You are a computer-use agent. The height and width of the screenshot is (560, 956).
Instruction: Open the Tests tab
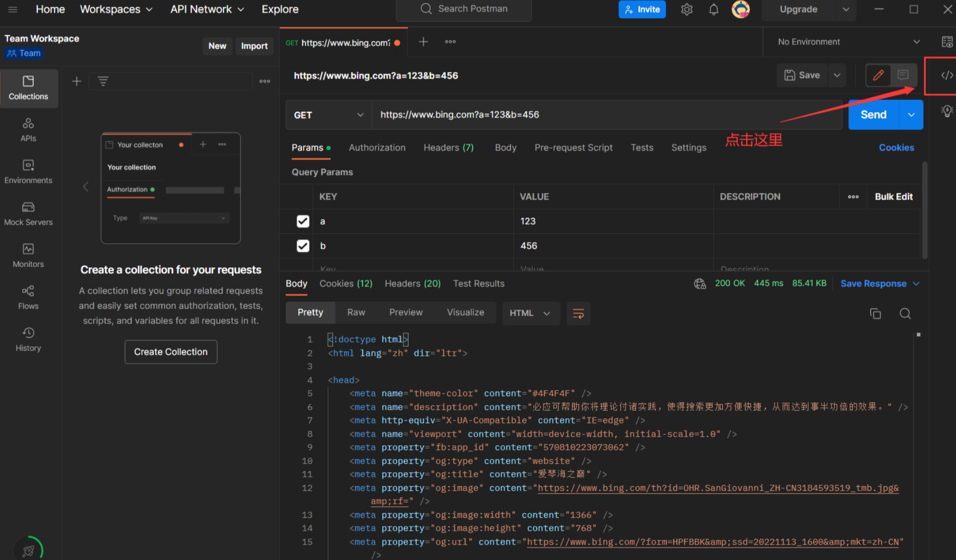coord(642,147)
